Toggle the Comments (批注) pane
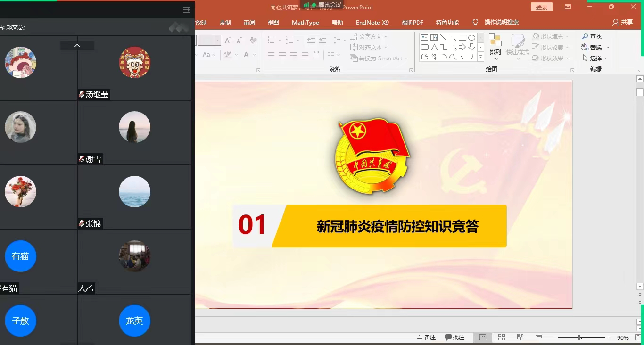The width and height of the screenshot is (644, 345). click(455, 337)
